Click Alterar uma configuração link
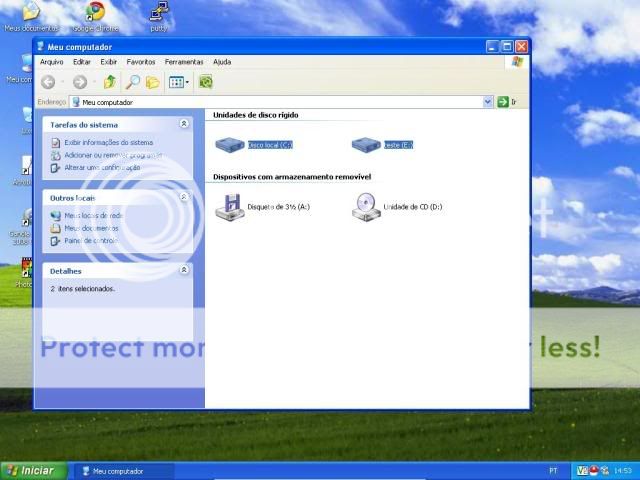This screenshot has height=480, width=640. 102,168
